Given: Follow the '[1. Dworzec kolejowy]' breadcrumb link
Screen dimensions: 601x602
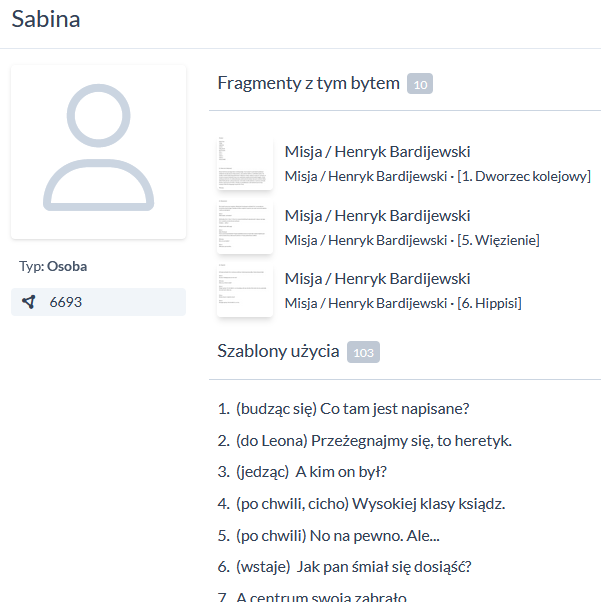Looking at the screenshot, I should tap(523, 177).
